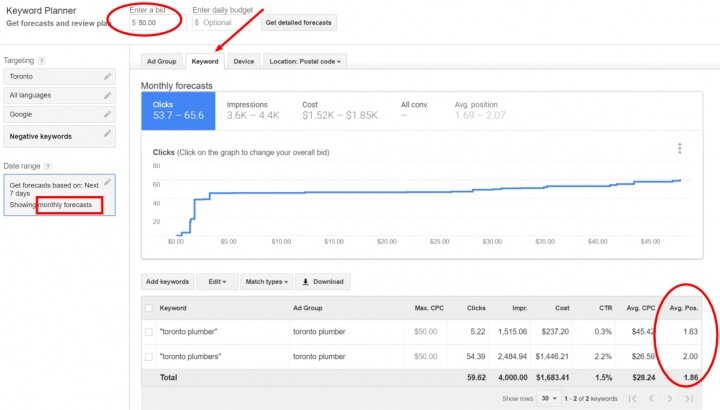Viewport: 720px width, 410px height.
Task: Edit the All languages pencil icon
Action: click(x=107, y=95)
